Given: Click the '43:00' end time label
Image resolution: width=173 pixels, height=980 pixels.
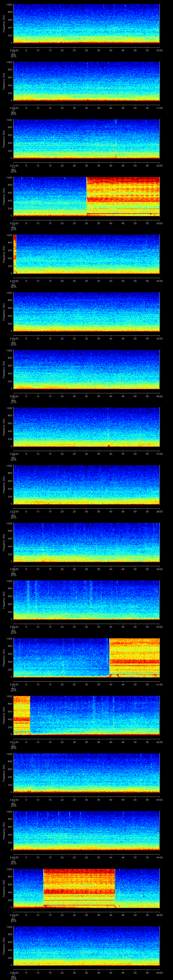Looking at the screenshot, I should (160, 800).
